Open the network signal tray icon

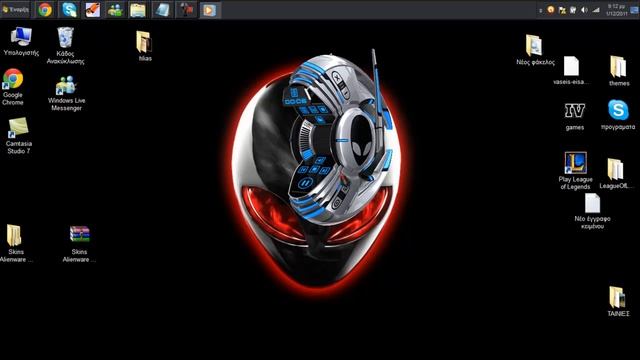(x=596, y=10)
